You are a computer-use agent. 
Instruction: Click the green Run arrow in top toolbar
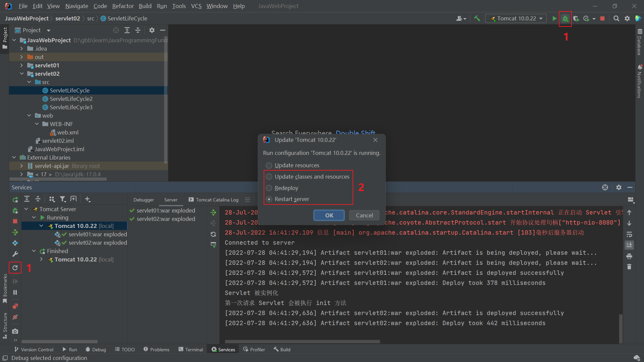(x=554, y=19)
